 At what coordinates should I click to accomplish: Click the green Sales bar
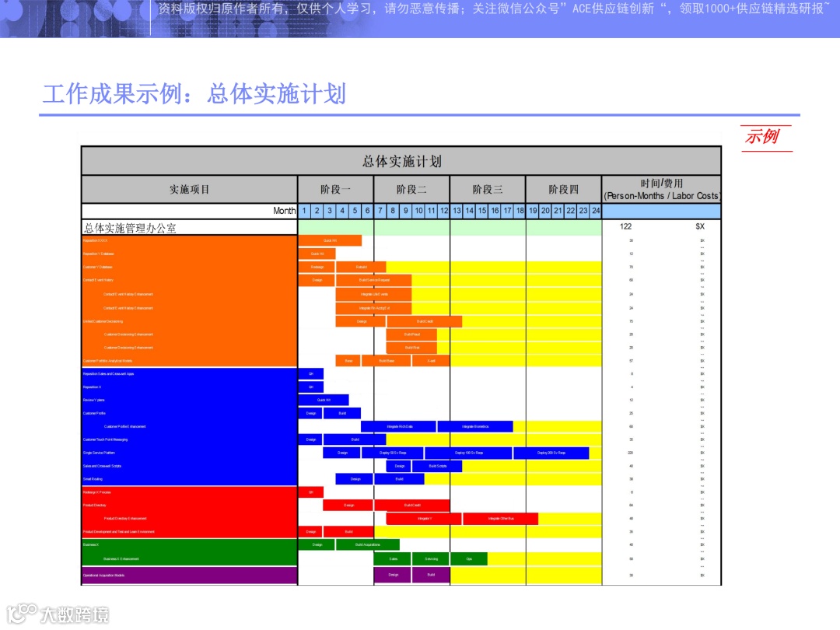click(393, 558)
